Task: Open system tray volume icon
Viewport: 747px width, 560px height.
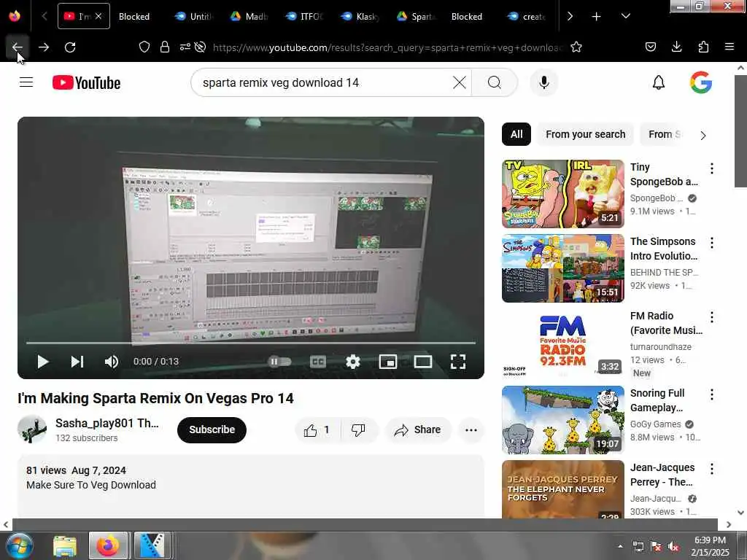Action: [x=673, y=547]
